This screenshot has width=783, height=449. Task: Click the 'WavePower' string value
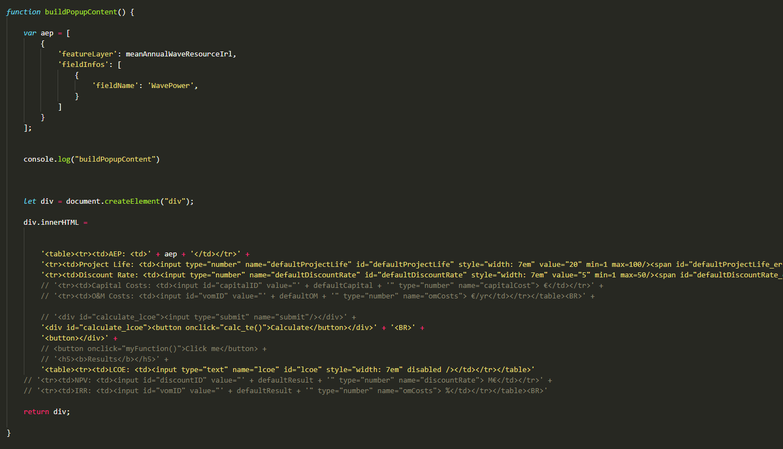coord(172,85)
